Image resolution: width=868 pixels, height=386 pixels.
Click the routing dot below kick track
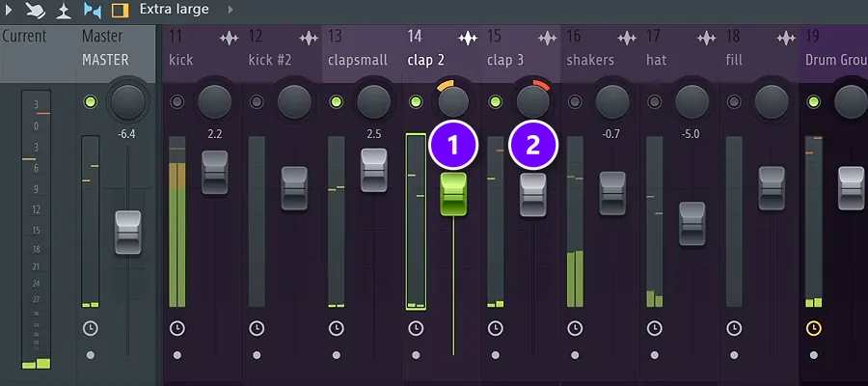pos(176,355)
